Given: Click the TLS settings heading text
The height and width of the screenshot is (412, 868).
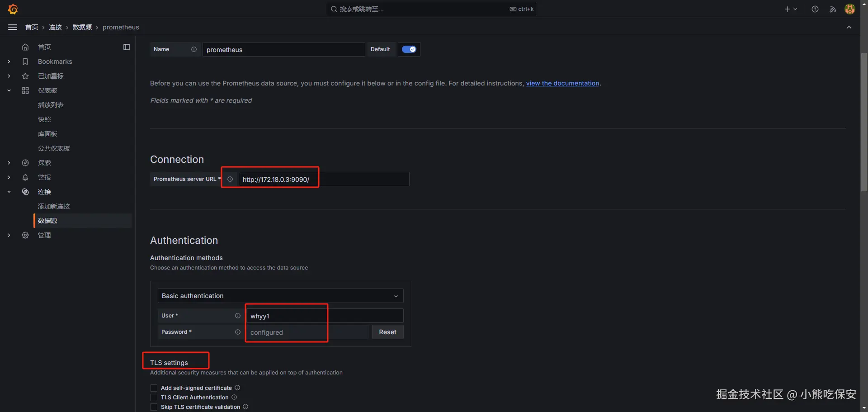Looking at the screenshot, I should [x=169, y=363].
